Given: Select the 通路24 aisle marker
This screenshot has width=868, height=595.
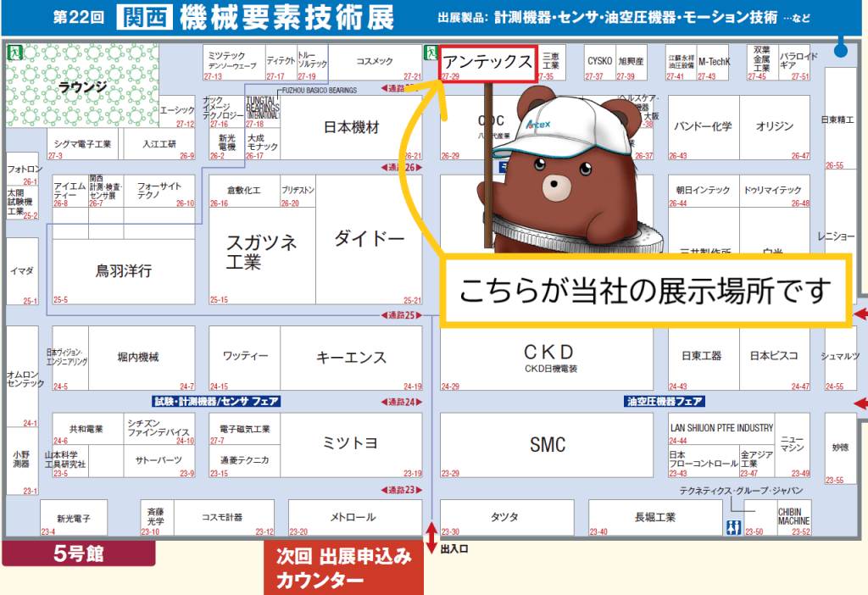Looking at the screenshot, I should [x=401, y=402].
